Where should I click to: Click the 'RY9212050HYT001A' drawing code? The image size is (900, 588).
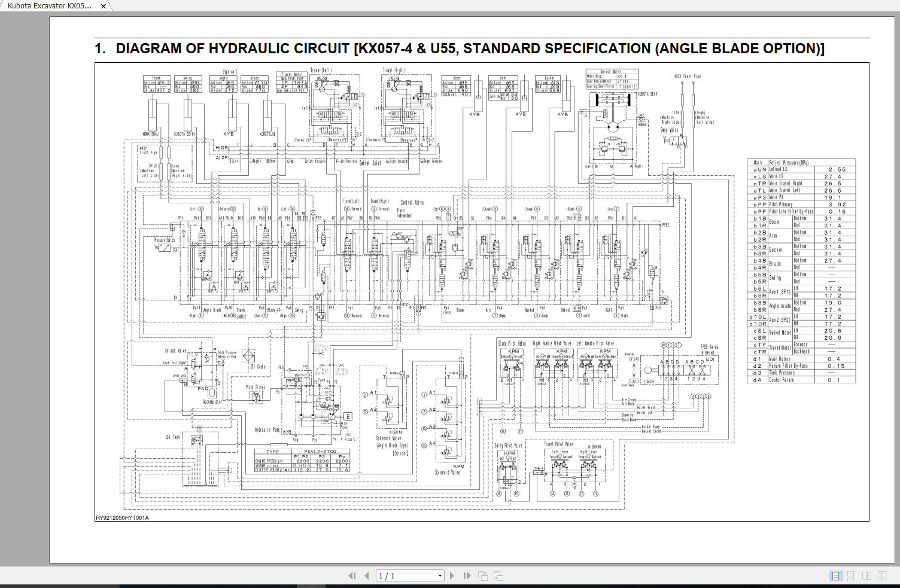122,518
